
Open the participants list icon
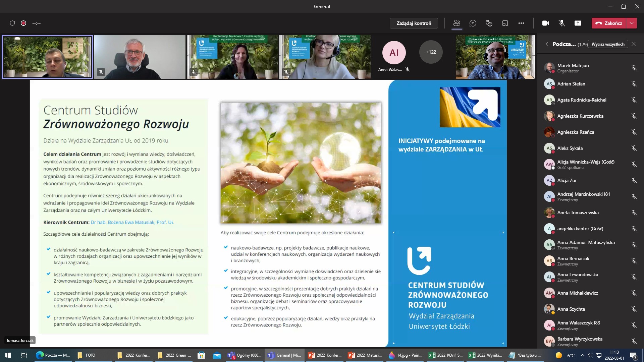[457, 23]
